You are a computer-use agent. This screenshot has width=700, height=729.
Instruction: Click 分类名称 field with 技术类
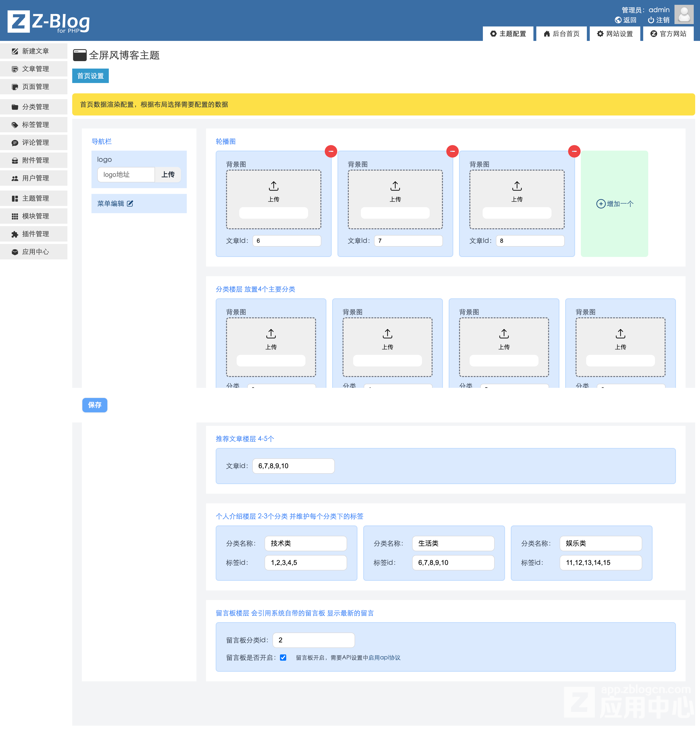click(306, 544)
